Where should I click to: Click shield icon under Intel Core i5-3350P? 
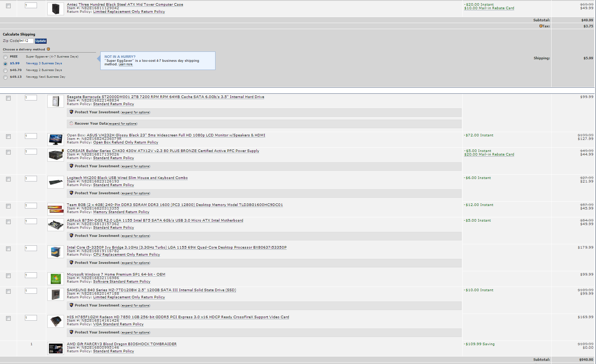[x=71, y=262]
